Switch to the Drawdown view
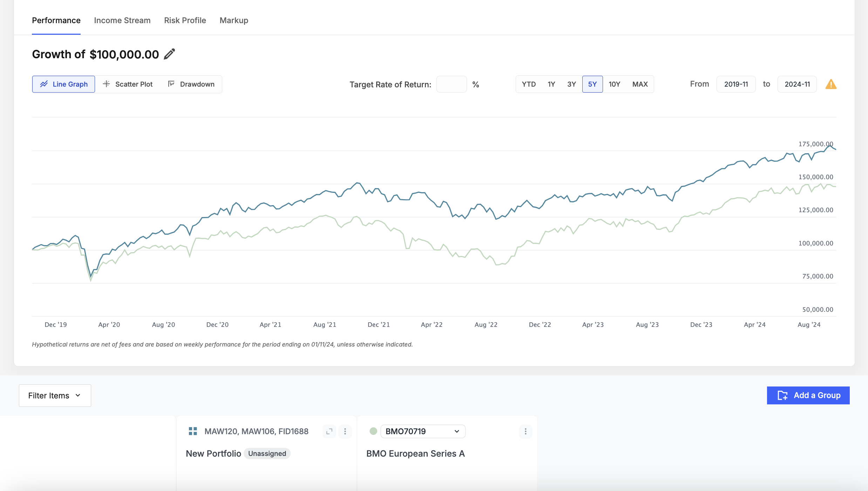Screen dimensions: 868x491 (x=191, y=84)
